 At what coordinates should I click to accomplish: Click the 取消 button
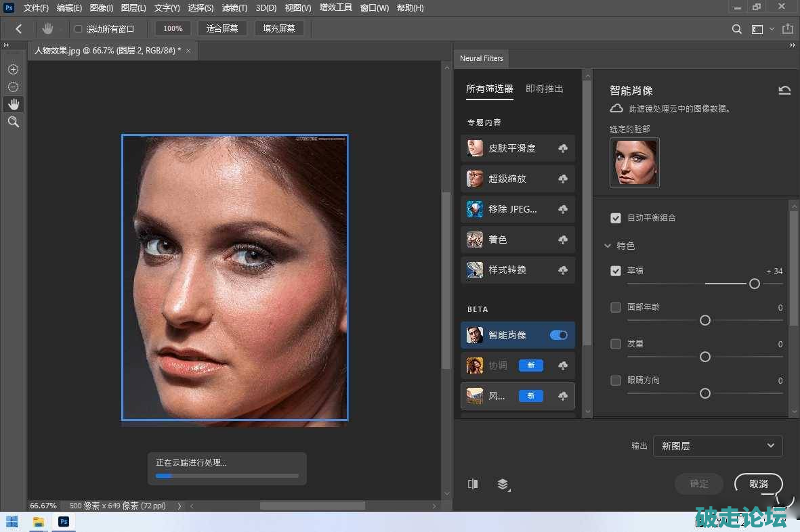[x=759, y=484]
